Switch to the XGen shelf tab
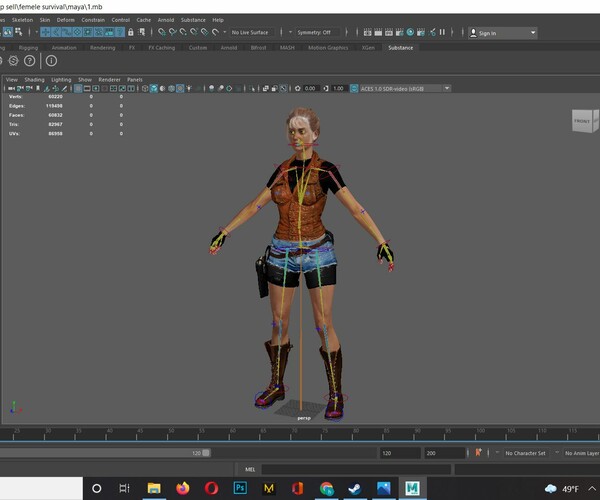 368,48
